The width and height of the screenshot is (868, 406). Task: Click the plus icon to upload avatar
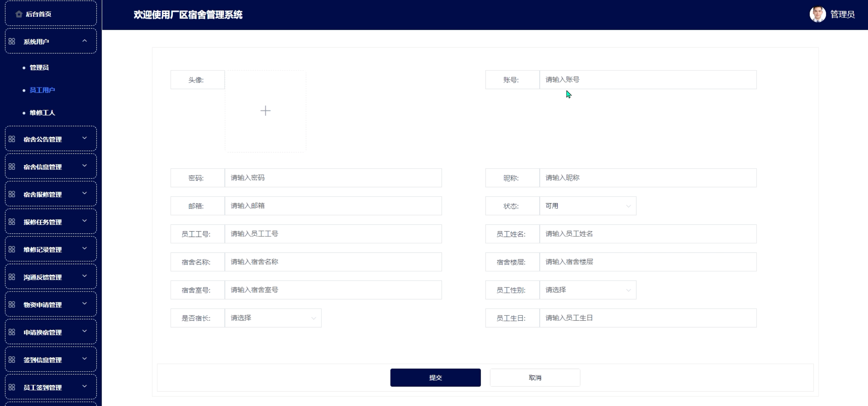(x=265, y=111)
